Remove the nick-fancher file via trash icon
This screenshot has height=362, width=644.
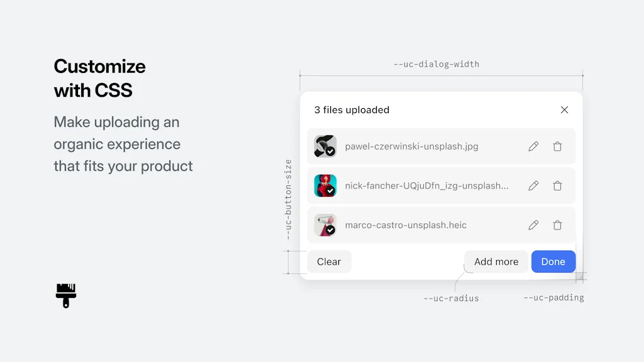coord(557,185)
